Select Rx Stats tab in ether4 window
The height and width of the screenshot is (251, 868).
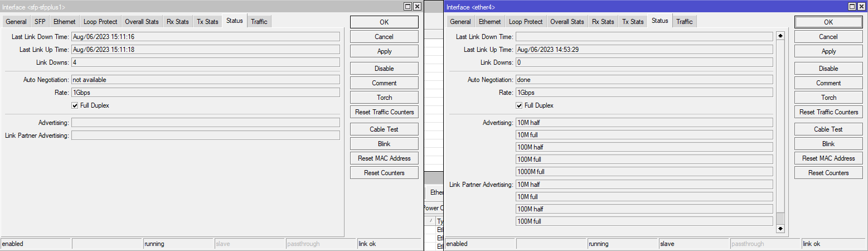[x=603, y=22]
